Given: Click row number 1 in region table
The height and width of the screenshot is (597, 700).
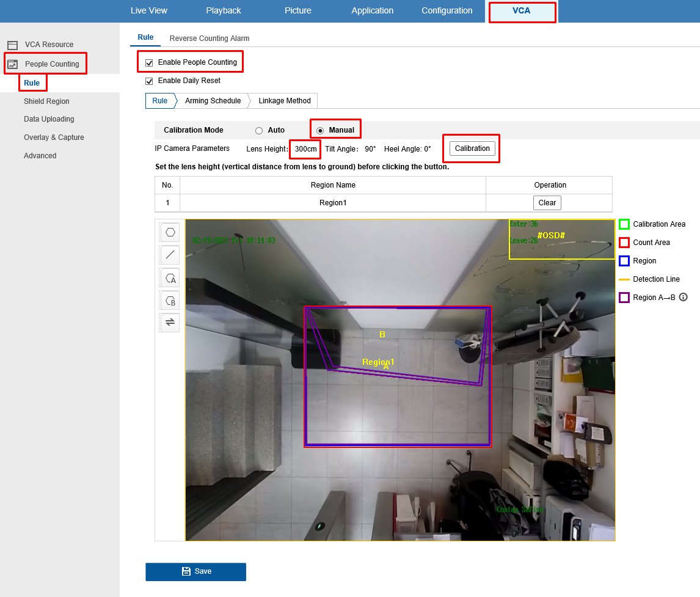Looking at the screenshot, I should click(167, 203).
